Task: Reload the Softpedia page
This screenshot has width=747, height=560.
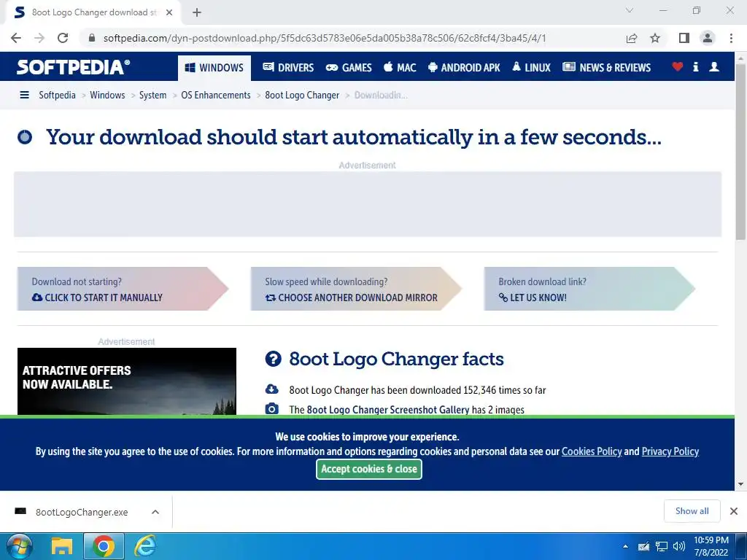Action: pos(63,38)
